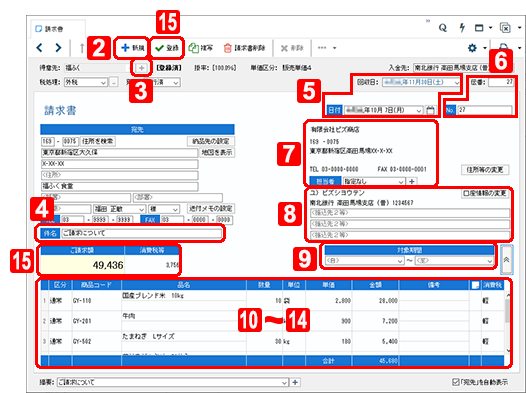Toggle the 「宛先」を自動表示 checkbox
Image resolution: width=526 pixels, height=393 pixels.
(455, 382)
